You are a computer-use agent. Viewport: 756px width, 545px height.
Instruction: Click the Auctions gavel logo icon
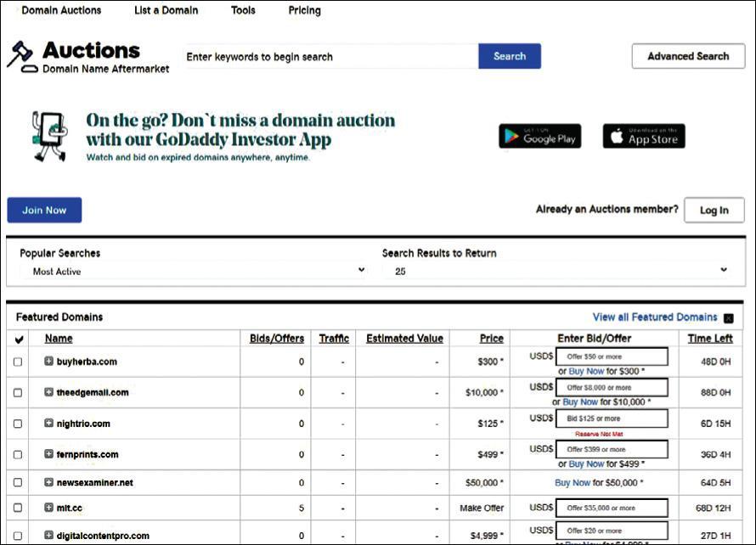[x=20, y=55]
